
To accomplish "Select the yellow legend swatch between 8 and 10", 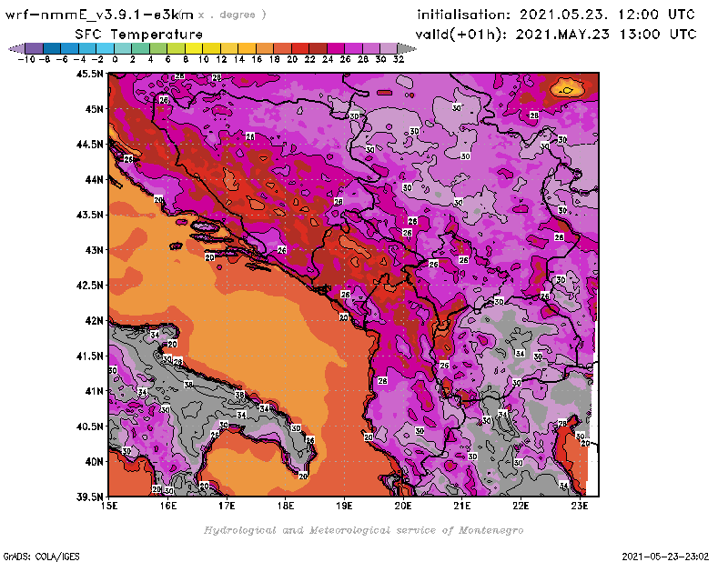I will pyautogui.click(x=194, y=48).
